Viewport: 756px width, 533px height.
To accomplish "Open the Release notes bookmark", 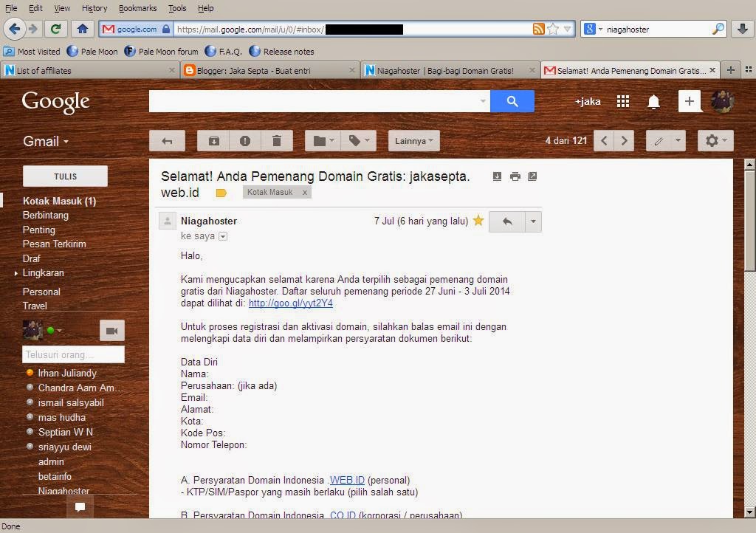I will pos(281,51).
